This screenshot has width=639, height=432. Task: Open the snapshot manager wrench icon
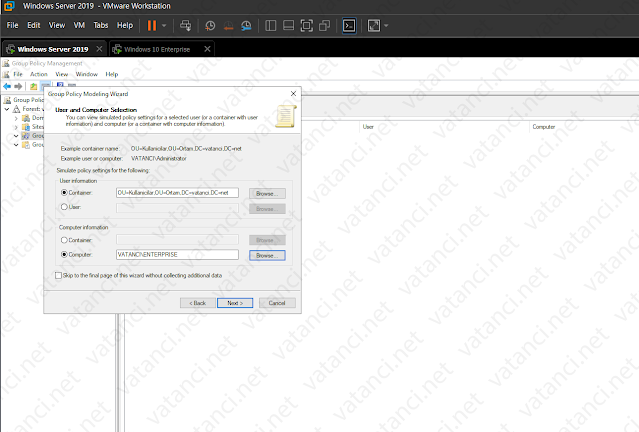point(246,26)
